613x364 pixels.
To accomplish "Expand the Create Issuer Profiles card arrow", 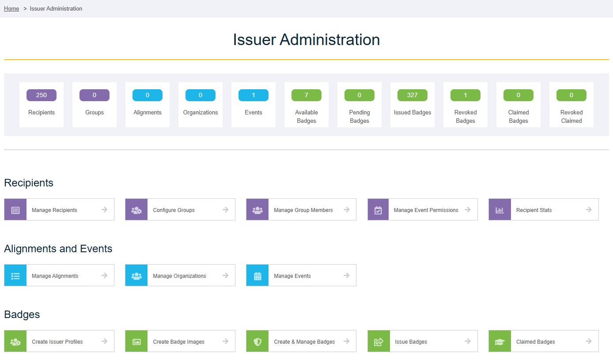I will (104, 341).
